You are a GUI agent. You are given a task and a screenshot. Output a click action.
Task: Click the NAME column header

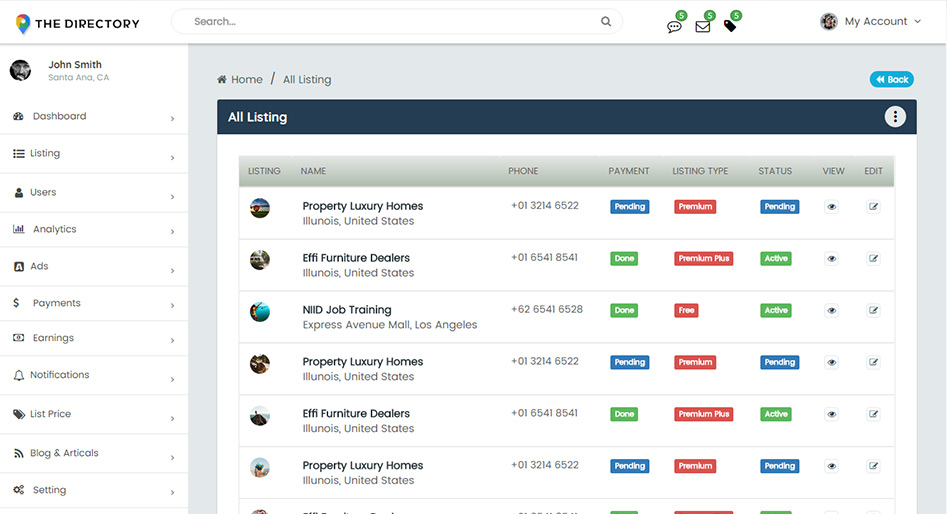(313, 171)
